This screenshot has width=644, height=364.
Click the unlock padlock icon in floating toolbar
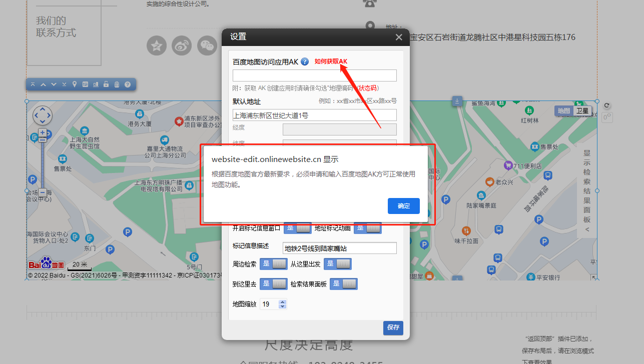106,84
